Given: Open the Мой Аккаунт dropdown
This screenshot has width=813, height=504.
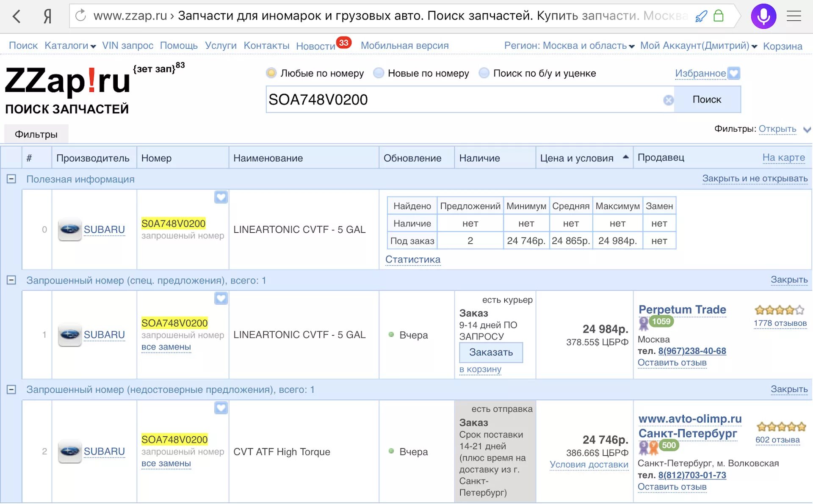Looking at the screenshot, I should pyautogui.click(x=699, y=46).
